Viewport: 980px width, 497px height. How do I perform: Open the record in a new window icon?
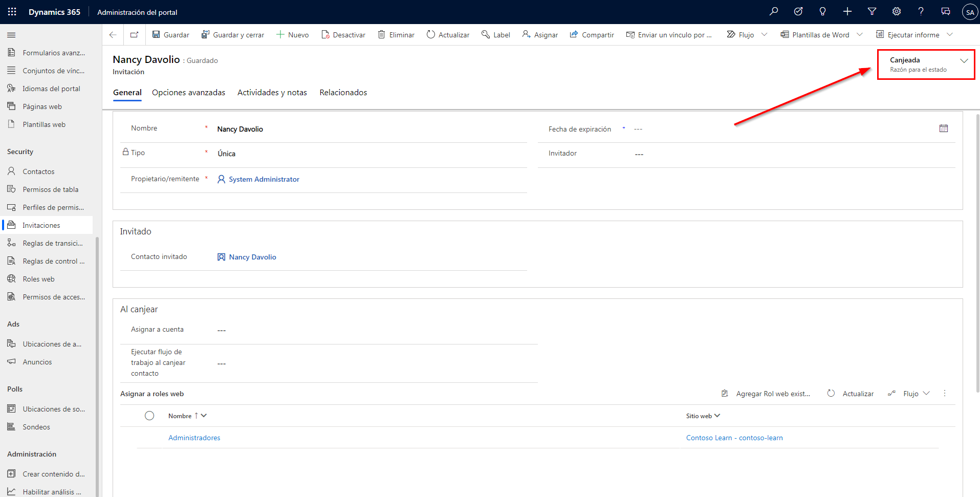click(135, 35)
